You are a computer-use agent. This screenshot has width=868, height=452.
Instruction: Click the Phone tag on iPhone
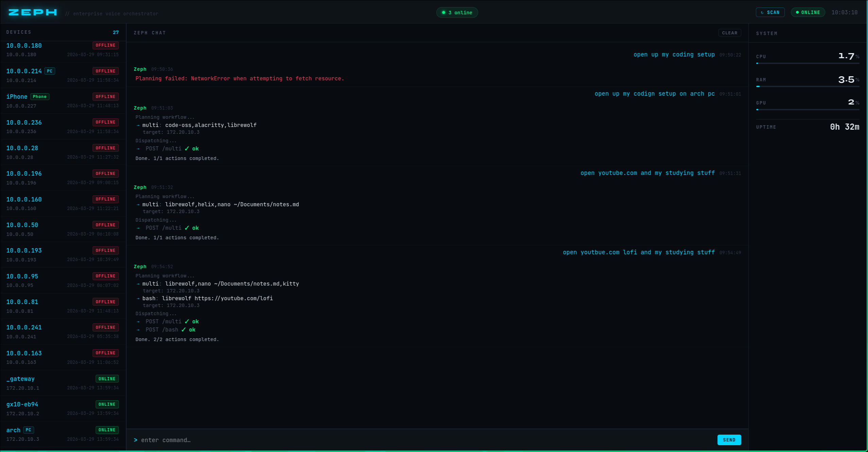coord(40,97)
